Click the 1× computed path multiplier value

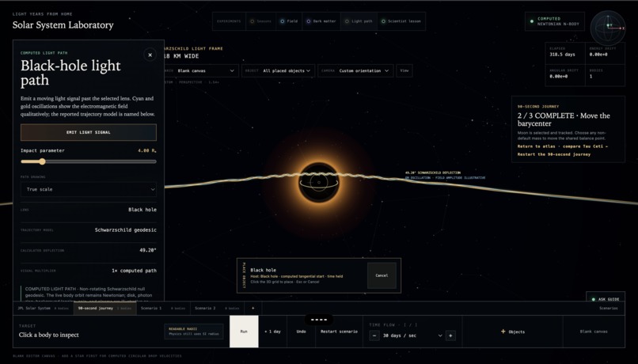[135, 271]
